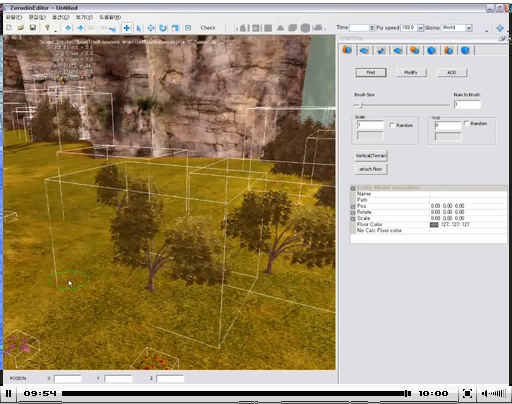Image resolution: width=512 pixels, height=404 pixels.
Task: Click the large grey sphere toolbar icon
Action: (x=305, y=28)
